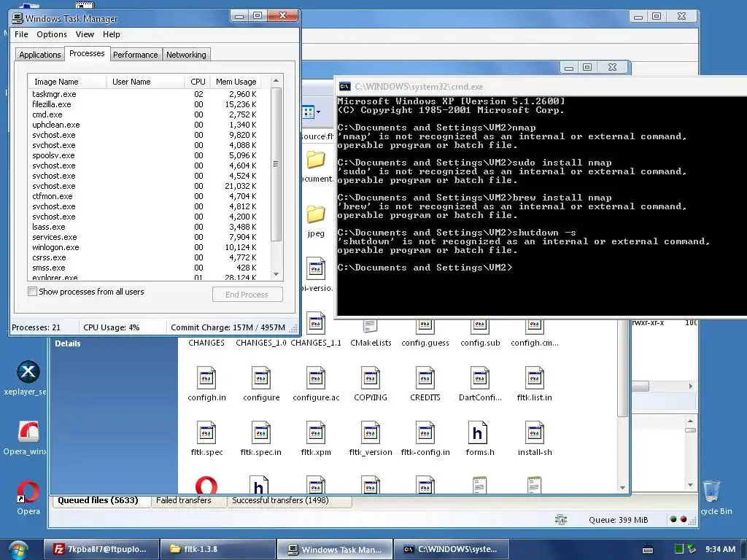Sort processes by CPU column
Screen dimensions: 747x560
tap(198, 82)
